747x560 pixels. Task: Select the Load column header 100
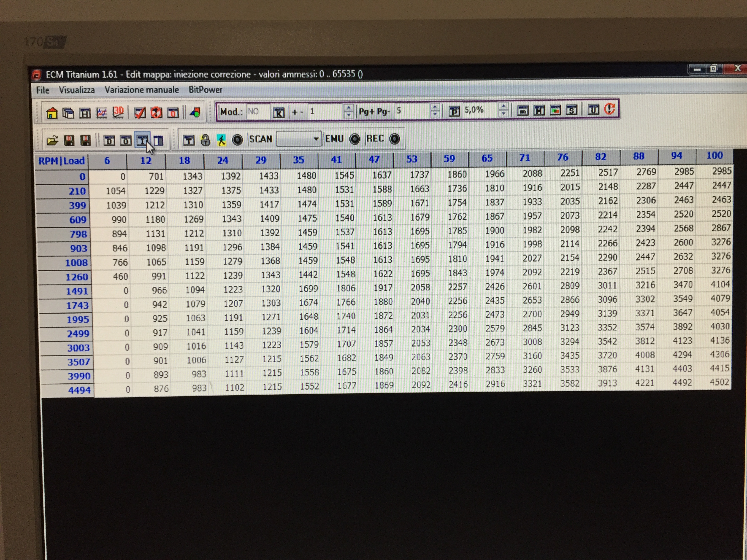pyautogui.click(x=714, y=156)
